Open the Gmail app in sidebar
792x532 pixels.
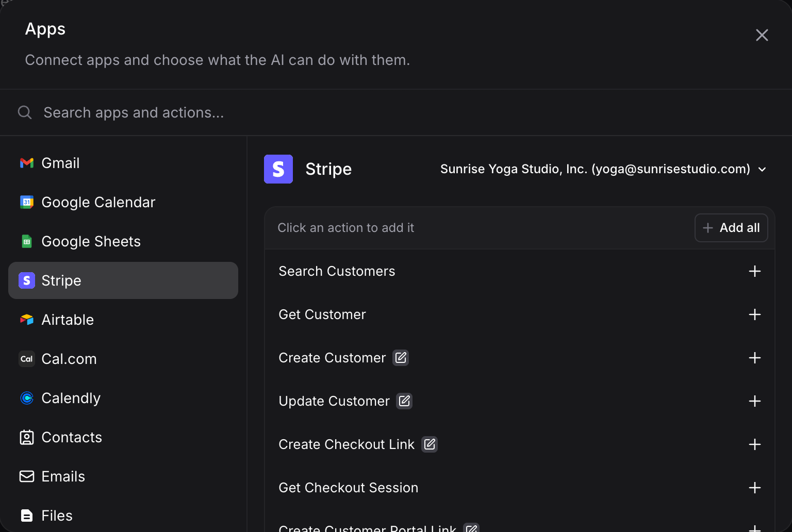[123, 163]
